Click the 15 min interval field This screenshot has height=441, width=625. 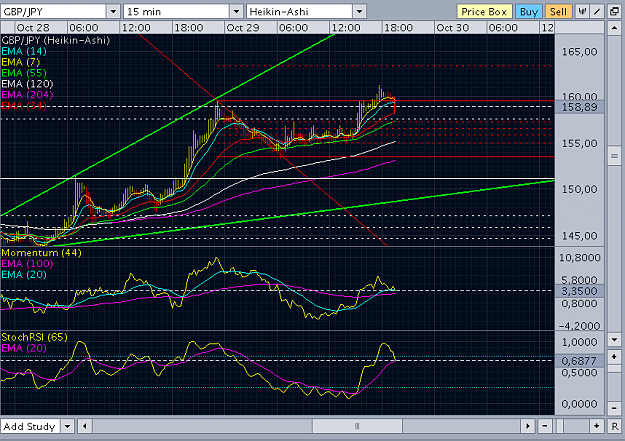(x=177, y=12)
